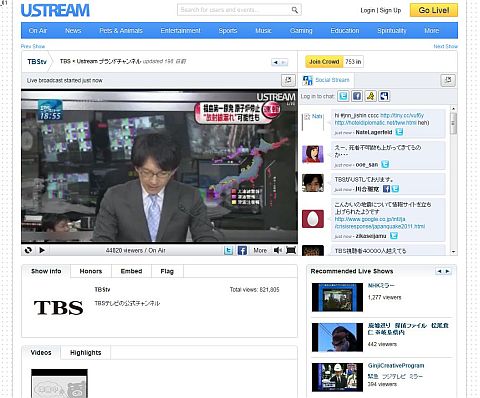Log in to chat with Twitter icon

[343, 96]
